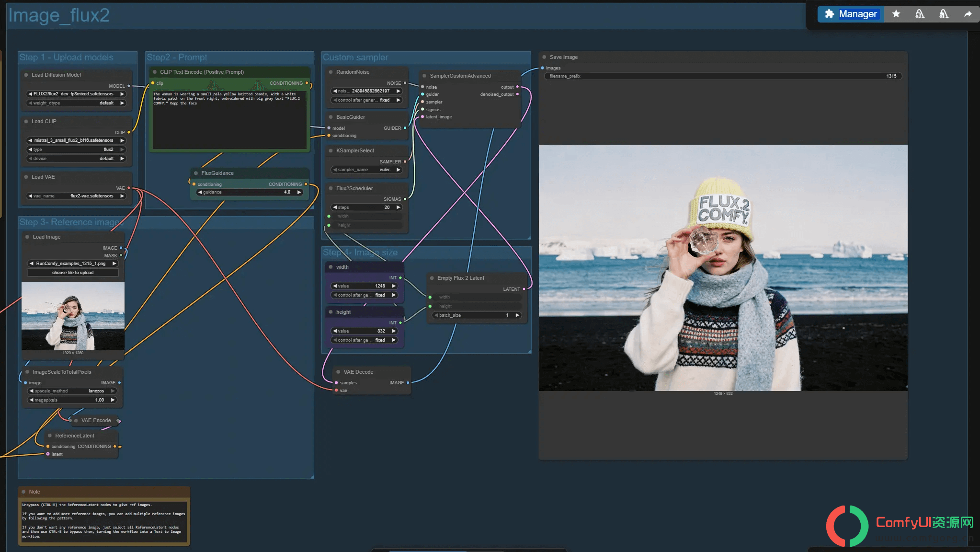Click the GUIDER output slot on BasicGuider
980x552 pixels.
tap(405, 128)
